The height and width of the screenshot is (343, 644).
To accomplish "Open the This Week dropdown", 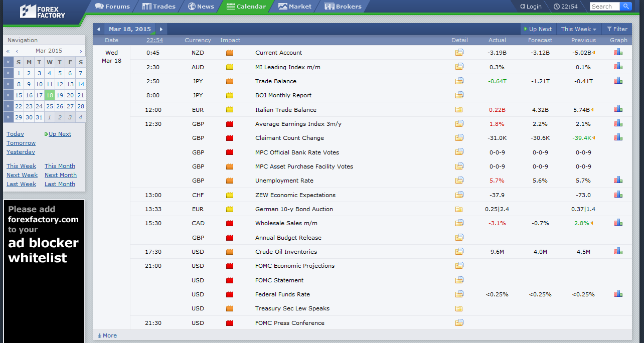I will pyautogui.click(x=578, y=29).
